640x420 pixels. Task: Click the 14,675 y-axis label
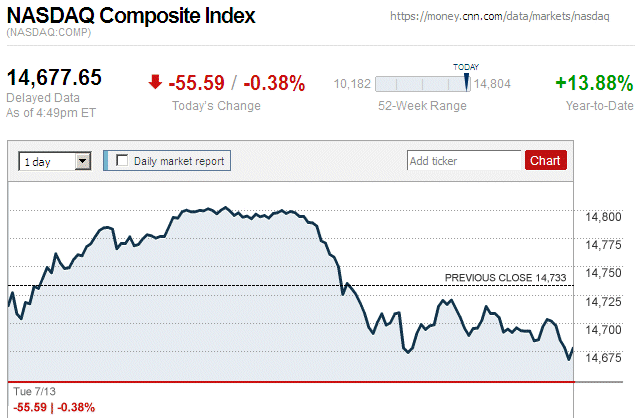tap(603, 358)
